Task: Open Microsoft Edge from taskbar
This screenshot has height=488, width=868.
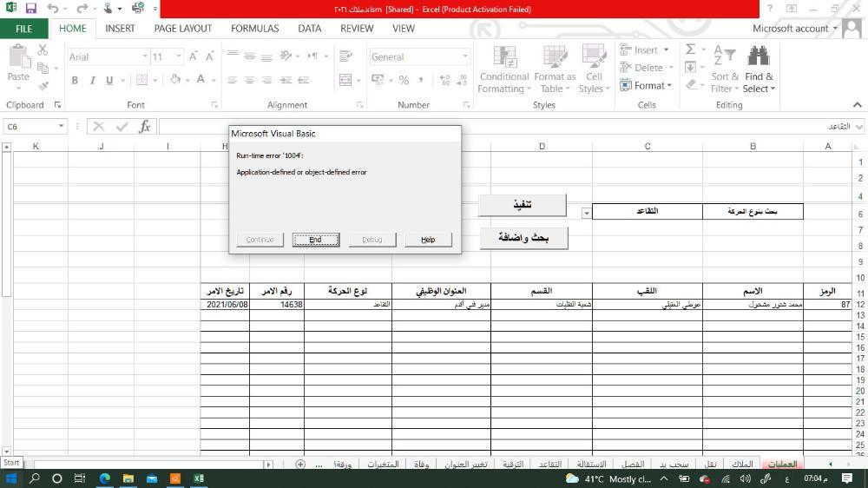Action: click(105, 478)
